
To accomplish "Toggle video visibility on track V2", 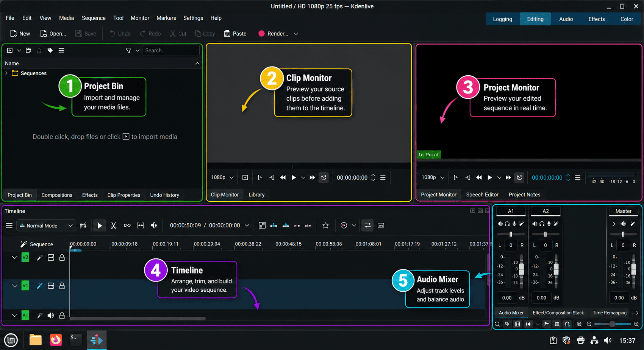I will click(51, 258).
